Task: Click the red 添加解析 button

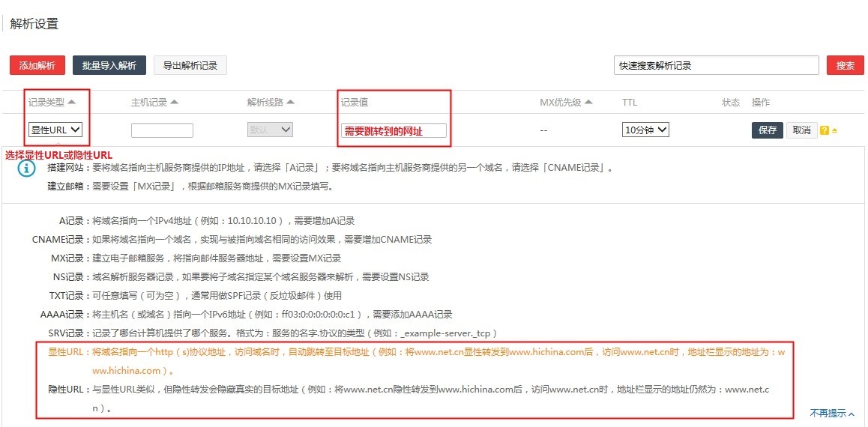Action: [37, 65]
